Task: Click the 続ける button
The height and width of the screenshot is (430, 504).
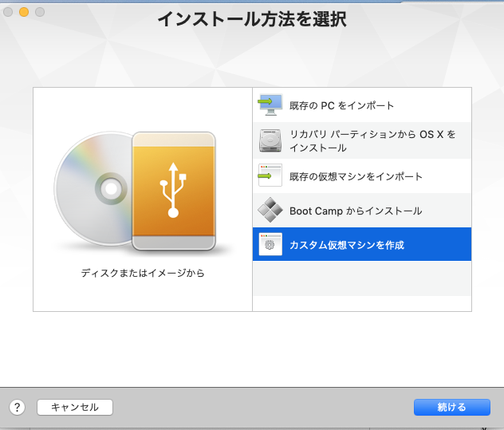Action: click(x=452, y=407)
